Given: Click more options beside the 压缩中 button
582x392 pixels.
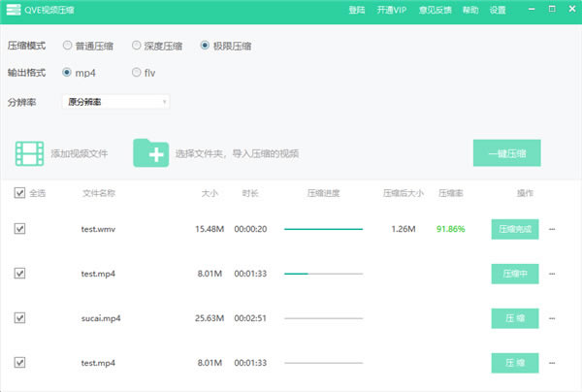Looking at the screenshot, I should coord(553,275).
